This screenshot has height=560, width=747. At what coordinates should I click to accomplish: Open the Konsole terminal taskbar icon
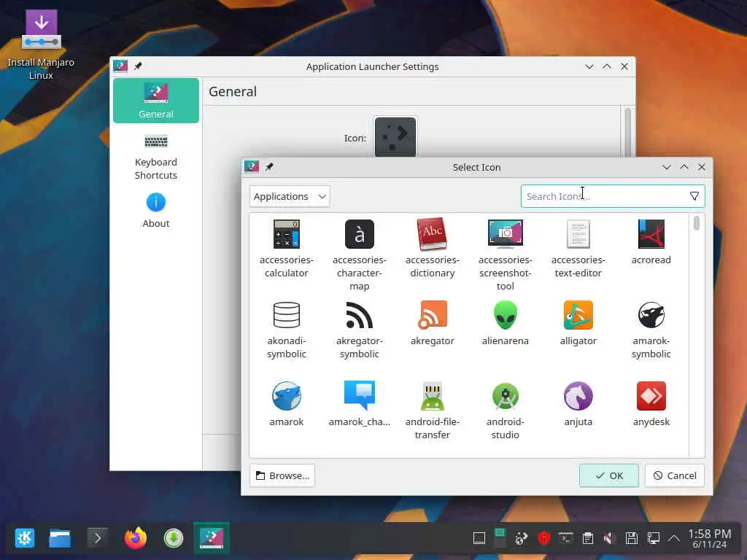(x=97, y=538)
